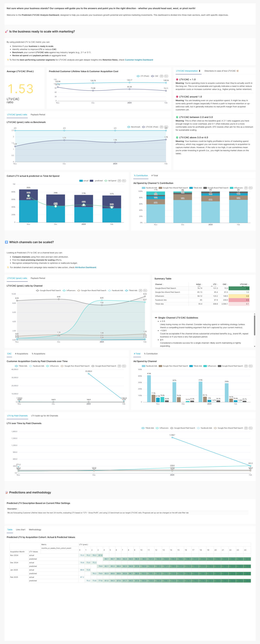Toggle predicted series in Cohort LTV legend

96,181
